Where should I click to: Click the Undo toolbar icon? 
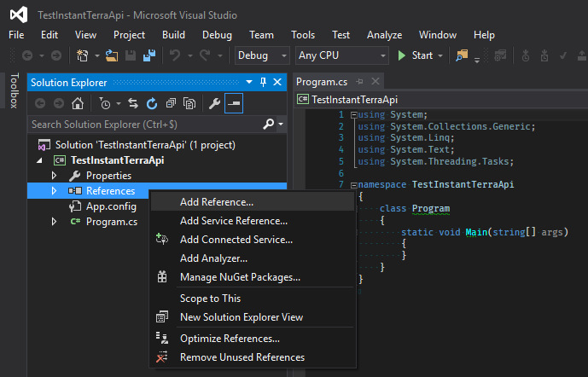(x=175, y=55)
